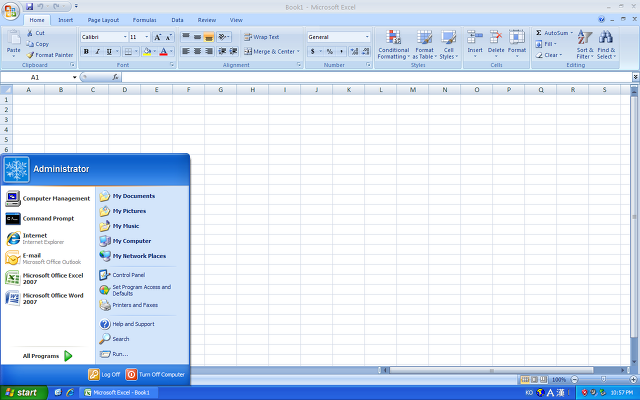Open Control Panel from Start menu

click(x=122, y=275)
